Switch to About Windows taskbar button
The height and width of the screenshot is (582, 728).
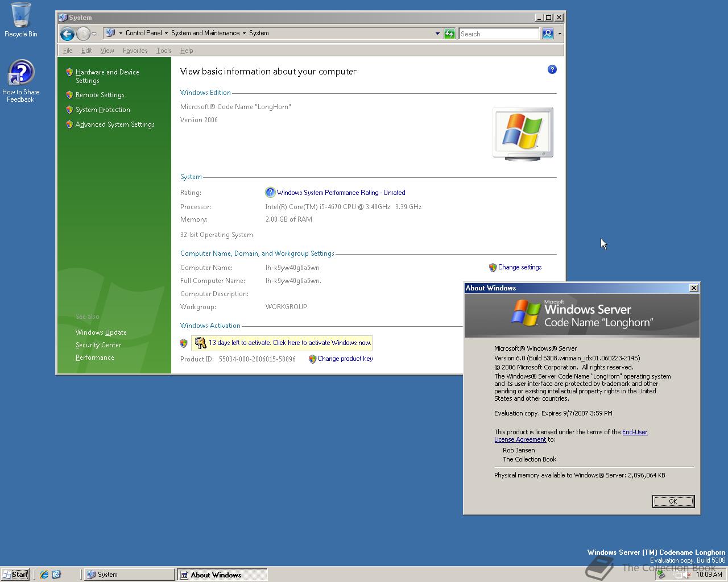222,575
